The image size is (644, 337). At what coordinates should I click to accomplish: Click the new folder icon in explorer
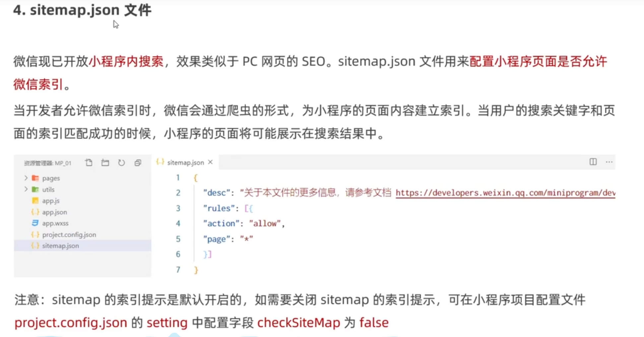point(105,163)
